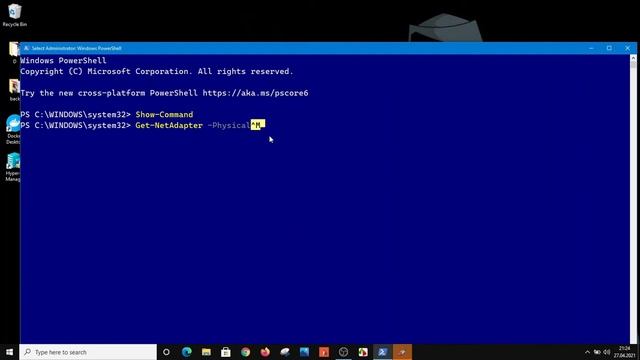Open Microsoft Store from taskbar
The image size is (640, 360).
click(226, 352)
